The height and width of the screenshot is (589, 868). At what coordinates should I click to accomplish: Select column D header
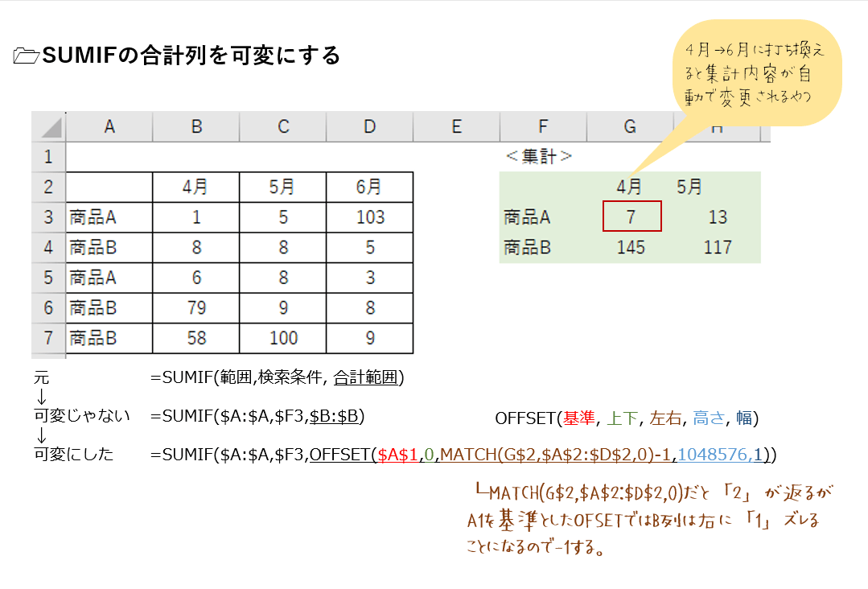[369, 126]
